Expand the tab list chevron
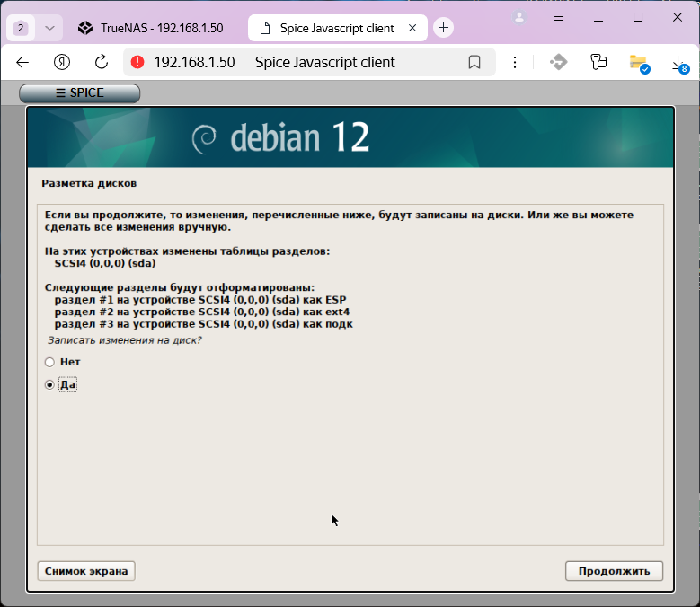The image size is (700, 607). [49, 28]
